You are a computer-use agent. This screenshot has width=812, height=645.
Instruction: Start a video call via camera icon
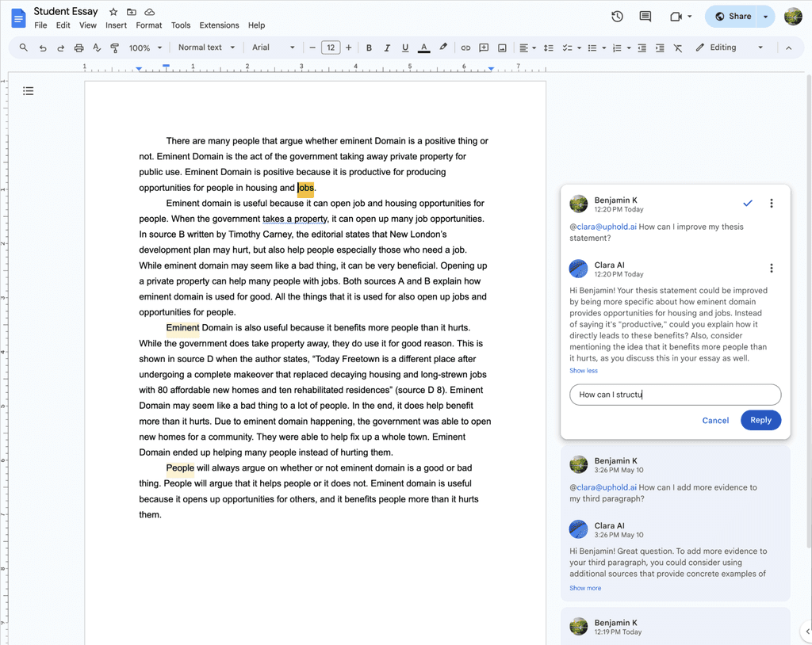[676, 17]
